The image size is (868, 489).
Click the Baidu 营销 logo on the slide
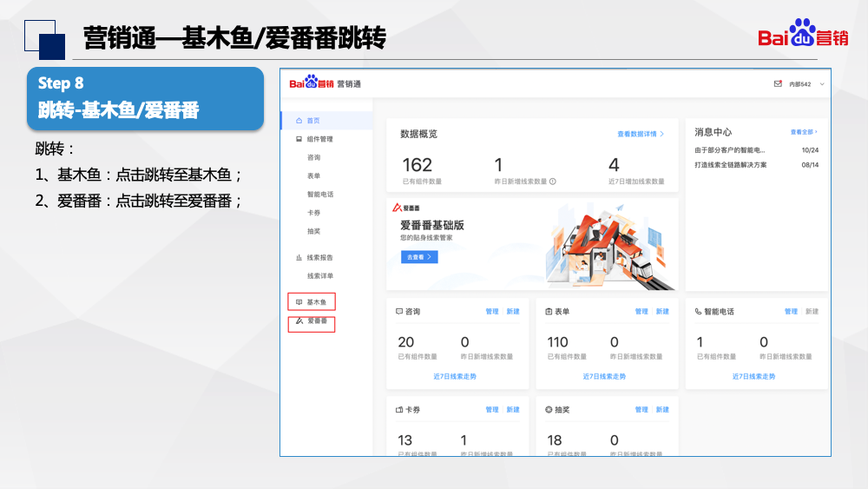803,33
